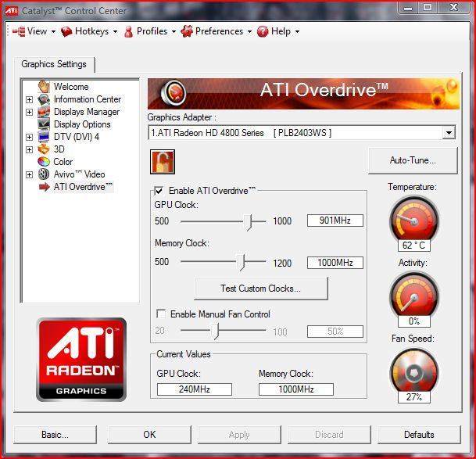Screen dimensions: 476x459
Task: Select Display Options in the tree
Action: (82, 124)
